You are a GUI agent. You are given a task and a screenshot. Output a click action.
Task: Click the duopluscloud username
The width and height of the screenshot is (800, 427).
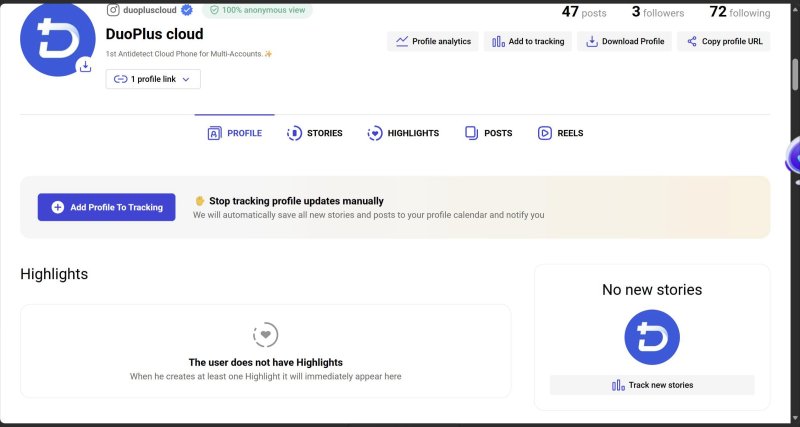[x=150, y=10]
